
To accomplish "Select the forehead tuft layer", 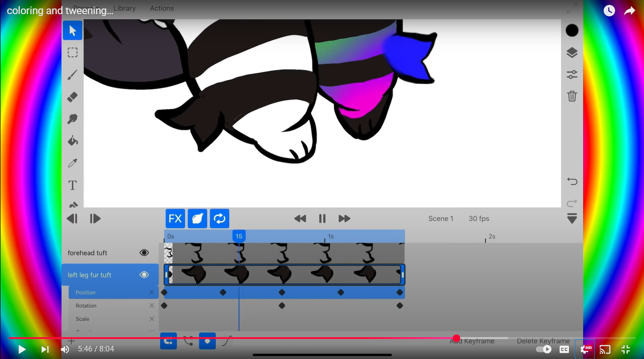I will pos(110,253).
